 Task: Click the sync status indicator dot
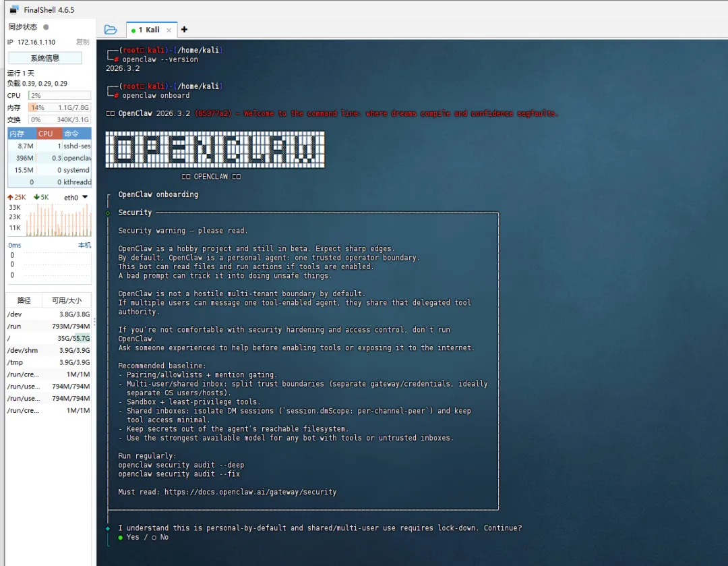pyautogui.click(x=46, y=27)
